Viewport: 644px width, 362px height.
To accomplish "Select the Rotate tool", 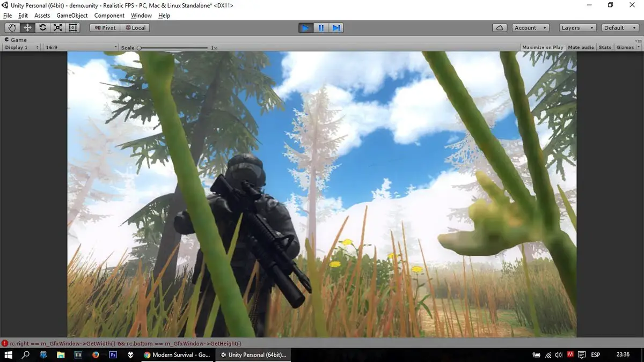I will tap(42, 28).
